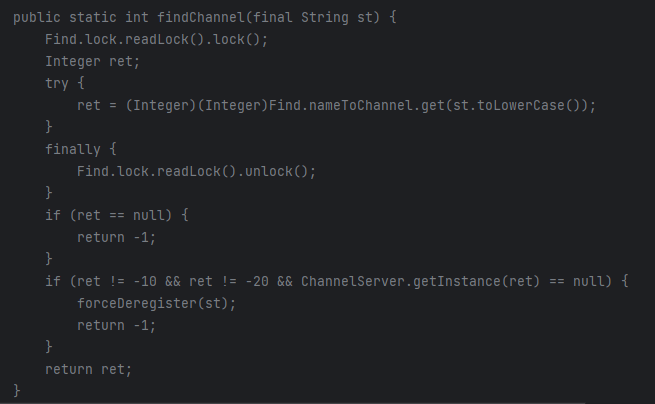This screenshot has width=655, height=404.
Task: Click the first 'return -1;' statement
Action: pos(117,237)
